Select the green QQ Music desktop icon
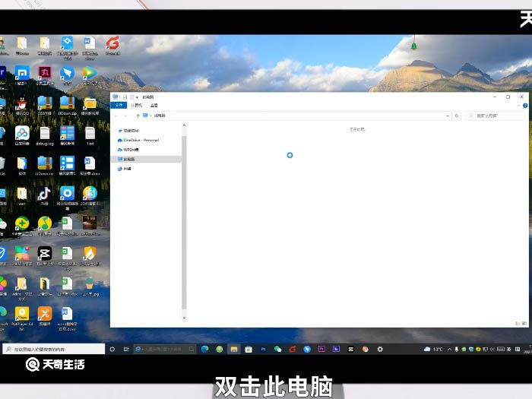This screenshot has width=532, height=399. tap(44, 226)
